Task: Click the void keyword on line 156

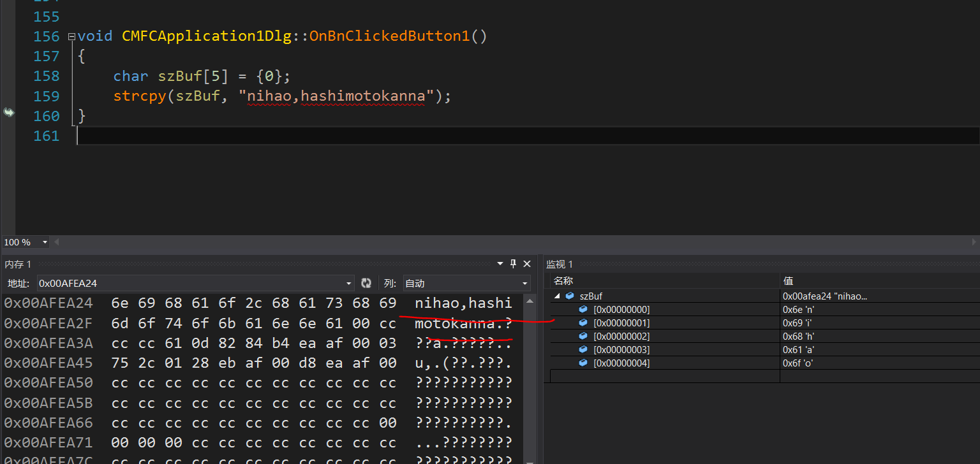Action: pyautogui.click(x=95, y=36)
